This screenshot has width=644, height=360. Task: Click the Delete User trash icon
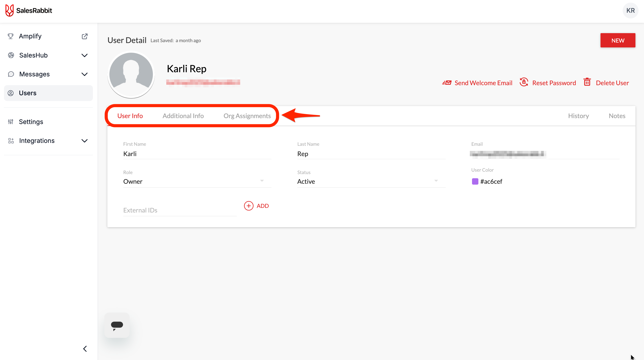click(587, 82)
